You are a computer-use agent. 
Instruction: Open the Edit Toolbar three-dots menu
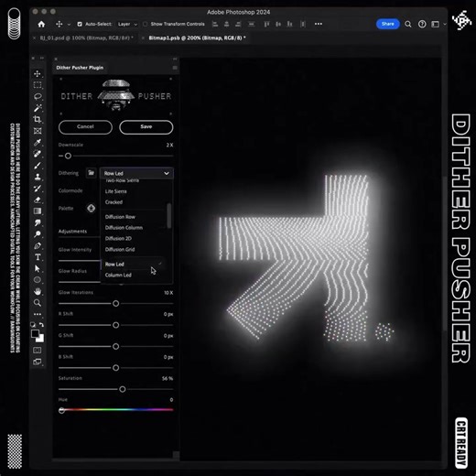tap(38, 314)
